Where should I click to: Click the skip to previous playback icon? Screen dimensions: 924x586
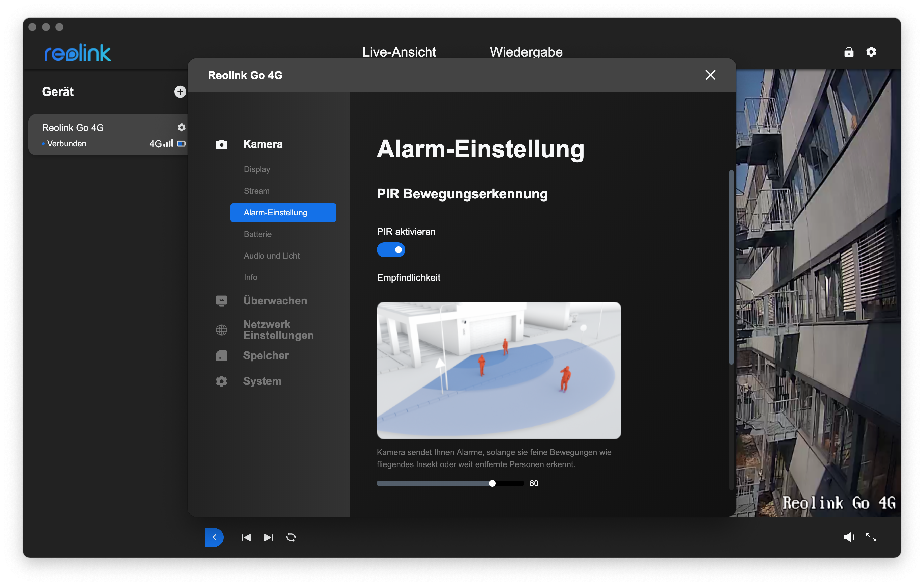246,537
